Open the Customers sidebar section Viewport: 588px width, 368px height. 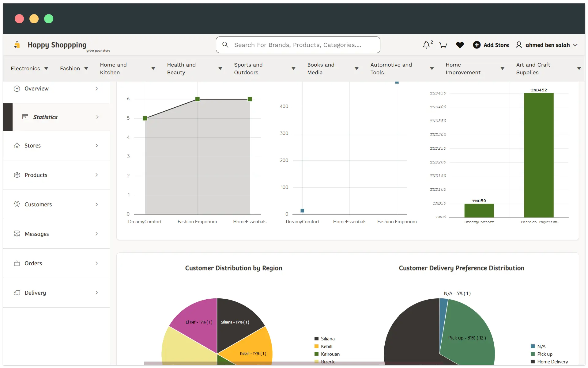38,204
